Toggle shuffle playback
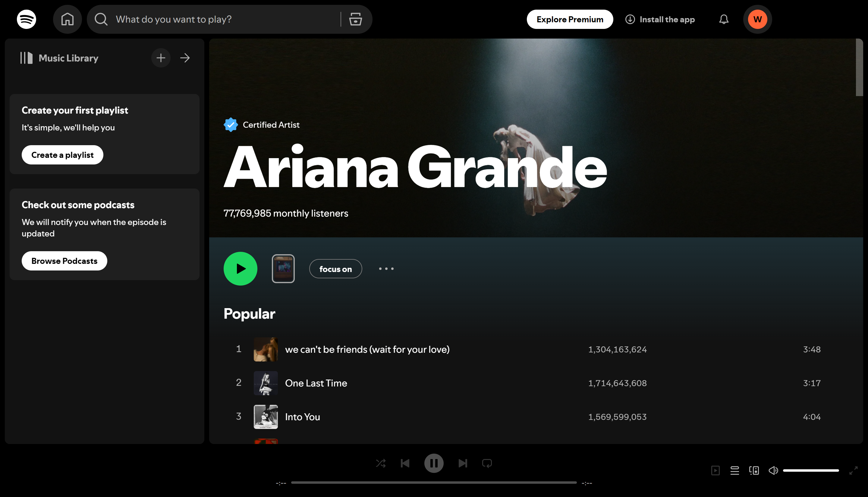 pos(381,463)
